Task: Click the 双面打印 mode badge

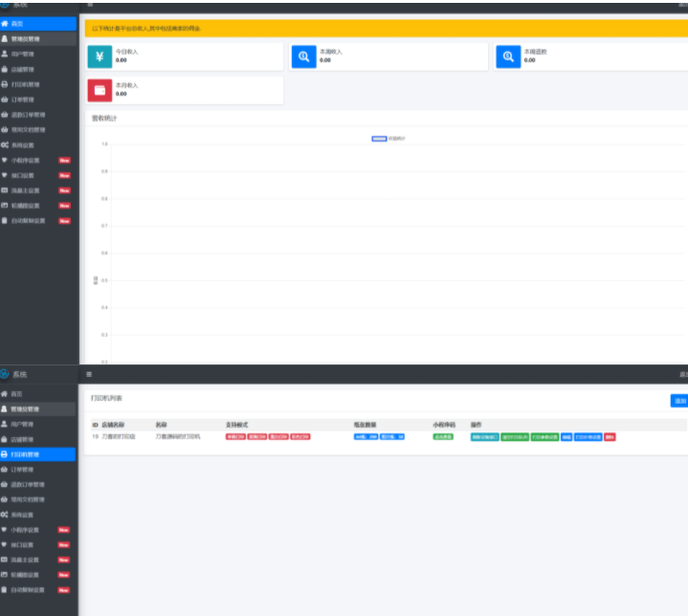Action: click(x=257, y=436)
